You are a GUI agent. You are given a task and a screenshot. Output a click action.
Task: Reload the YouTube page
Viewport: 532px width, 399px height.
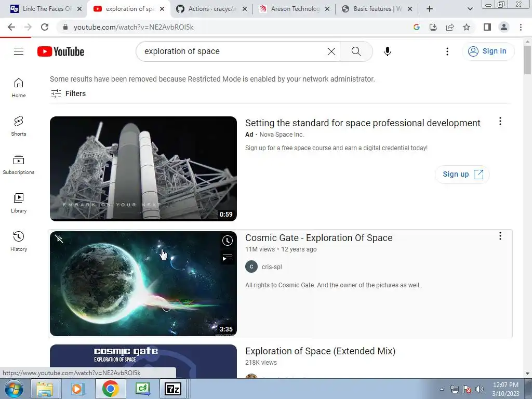[x=45, y=27]
